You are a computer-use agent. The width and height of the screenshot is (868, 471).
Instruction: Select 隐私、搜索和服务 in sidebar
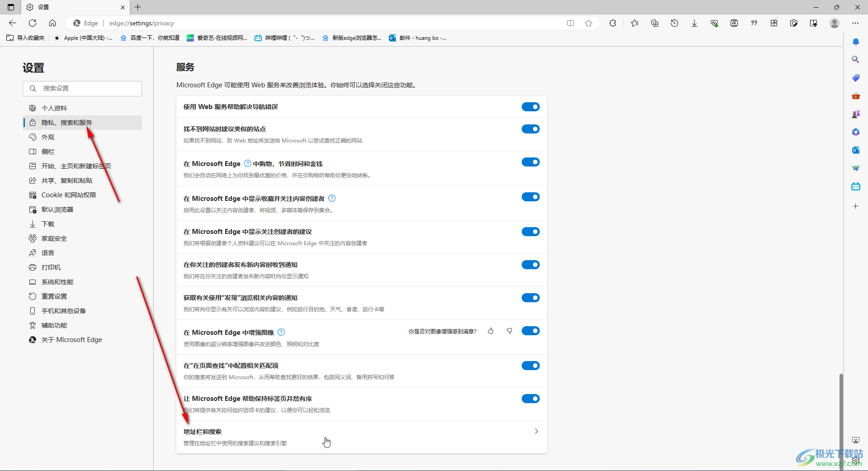[82, 123]
